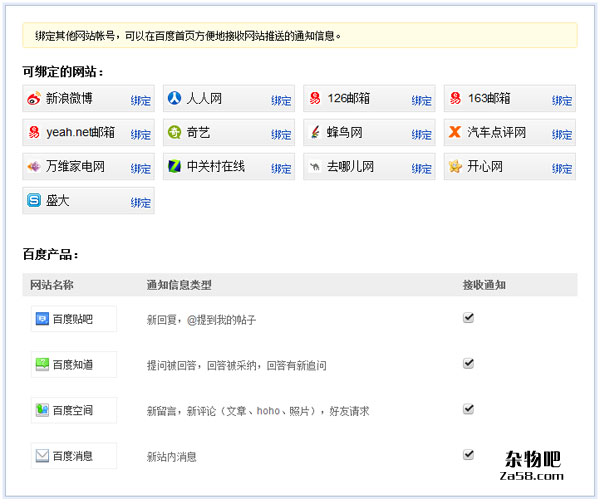The height and width of the screenshot is (504, 600).
Task: Click the 奇艺 green logo icon
Action: pos(174,132)
